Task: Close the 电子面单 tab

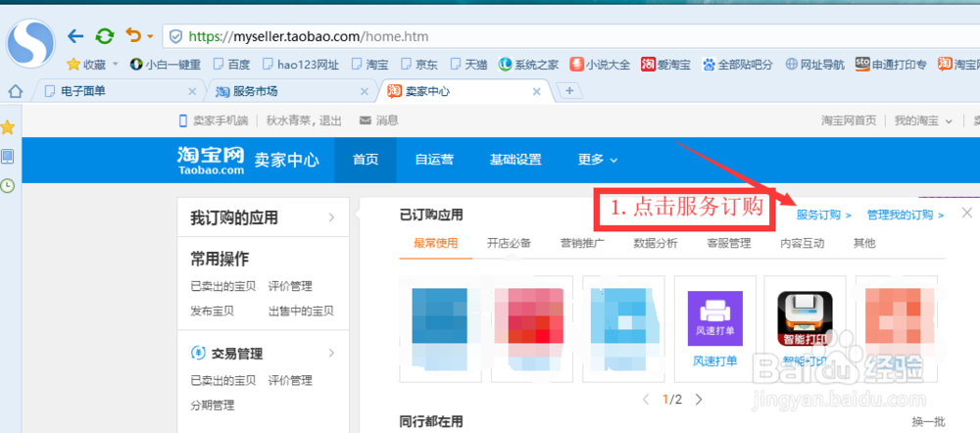Action: (192, 92)
